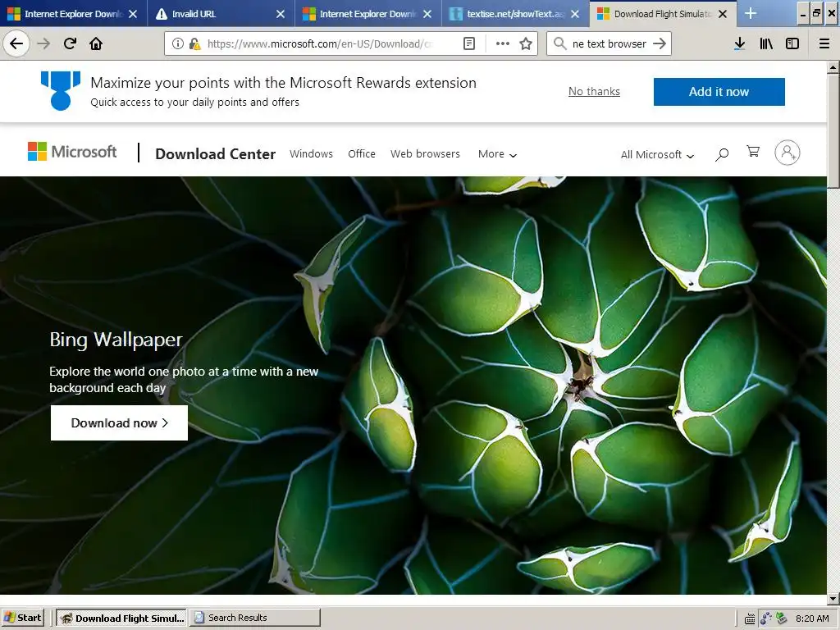Open the shopping cart

753,152
